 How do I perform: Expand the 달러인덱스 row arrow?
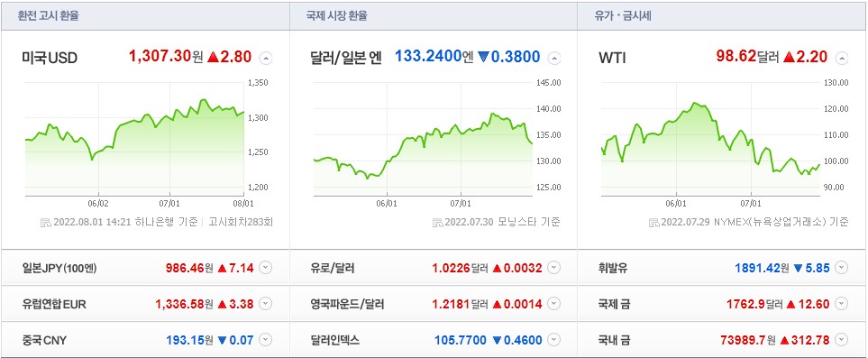click(553, 340)
